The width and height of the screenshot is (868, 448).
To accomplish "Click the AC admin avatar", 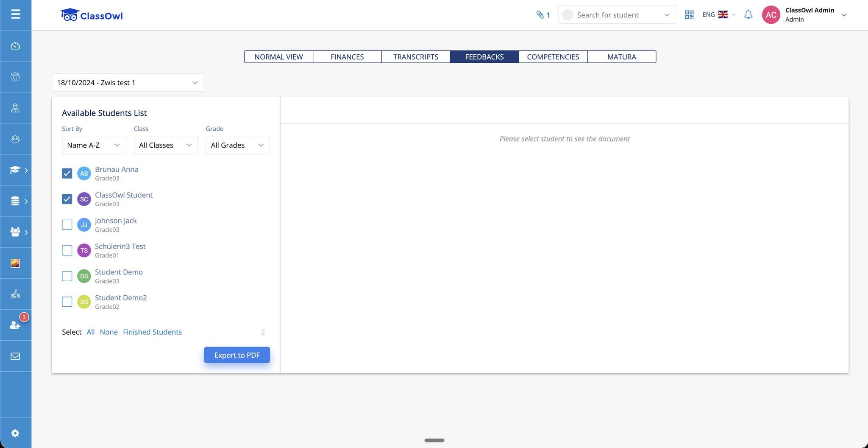I will (771, 15).
